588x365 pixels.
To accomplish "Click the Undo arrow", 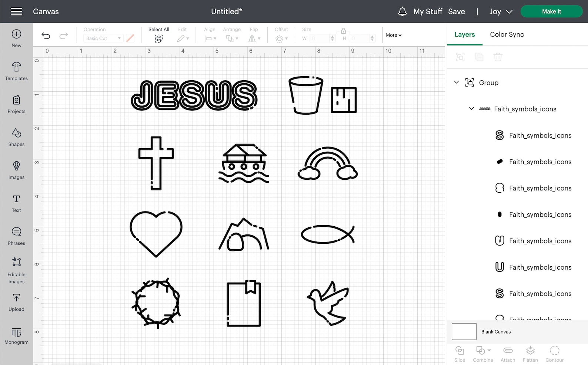I will pos(46,36).
